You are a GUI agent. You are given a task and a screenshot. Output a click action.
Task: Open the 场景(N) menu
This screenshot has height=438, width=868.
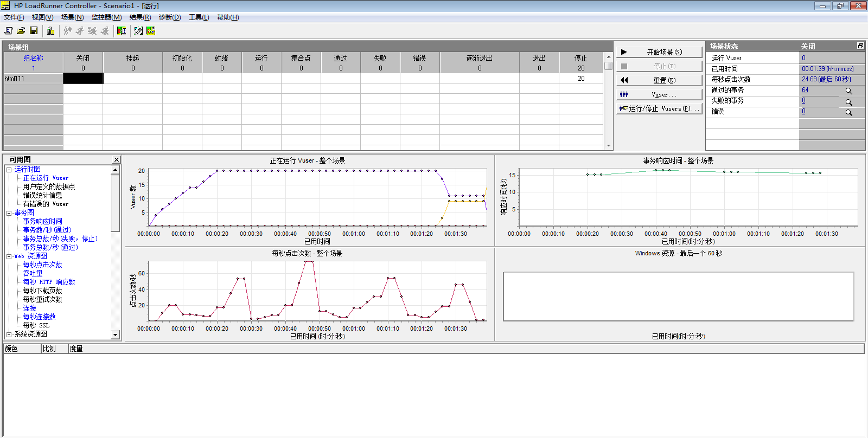(x=72, y=17)
